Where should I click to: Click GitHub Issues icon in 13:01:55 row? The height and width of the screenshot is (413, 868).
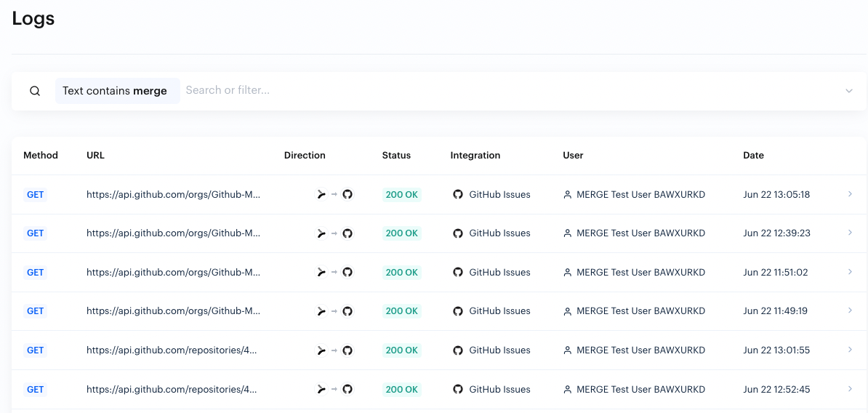pyautogui.click(x=458, y=350)
